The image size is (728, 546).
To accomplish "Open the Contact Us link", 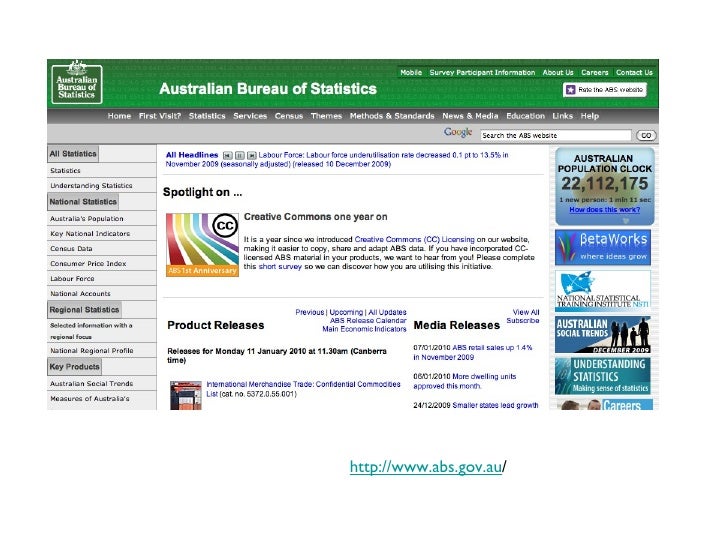I will pos(634,72).
